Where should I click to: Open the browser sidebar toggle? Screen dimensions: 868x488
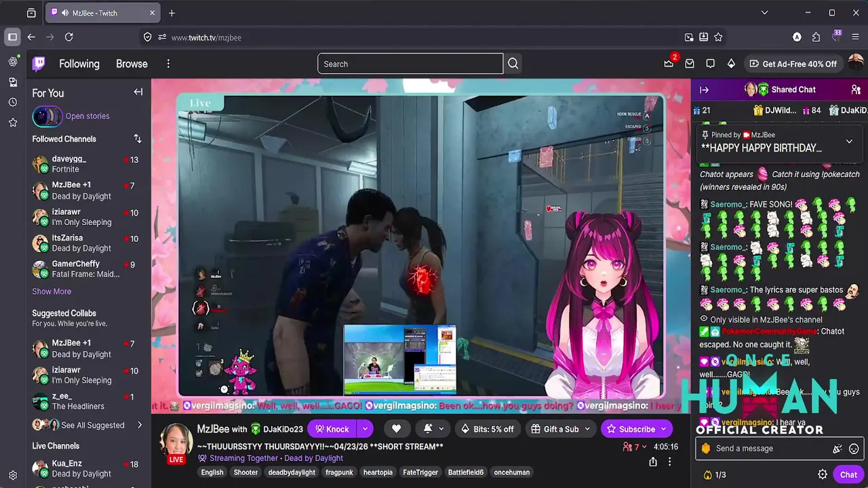pyautogui.click(x=12, y=37)
